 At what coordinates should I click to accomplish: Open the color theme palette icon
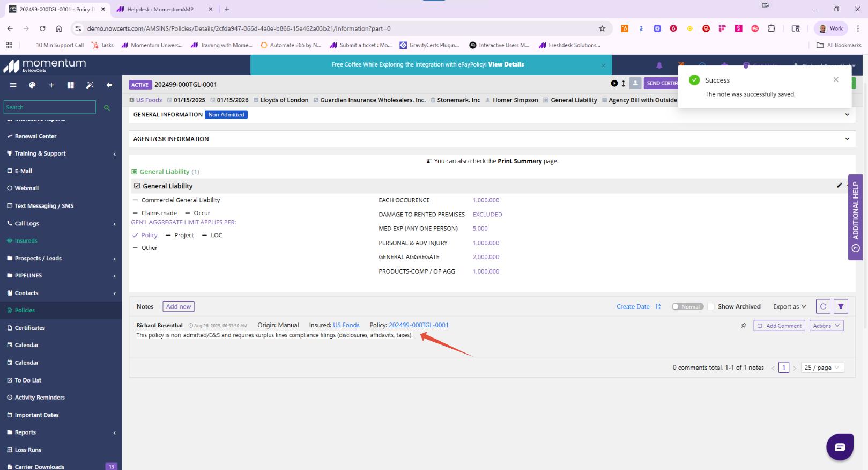click(32, 85)
